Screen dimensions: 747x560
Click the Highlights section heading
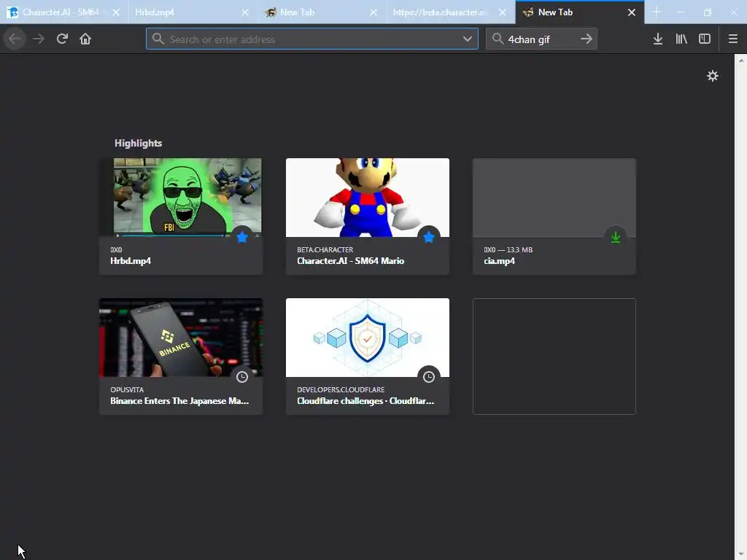click(138, 143)
